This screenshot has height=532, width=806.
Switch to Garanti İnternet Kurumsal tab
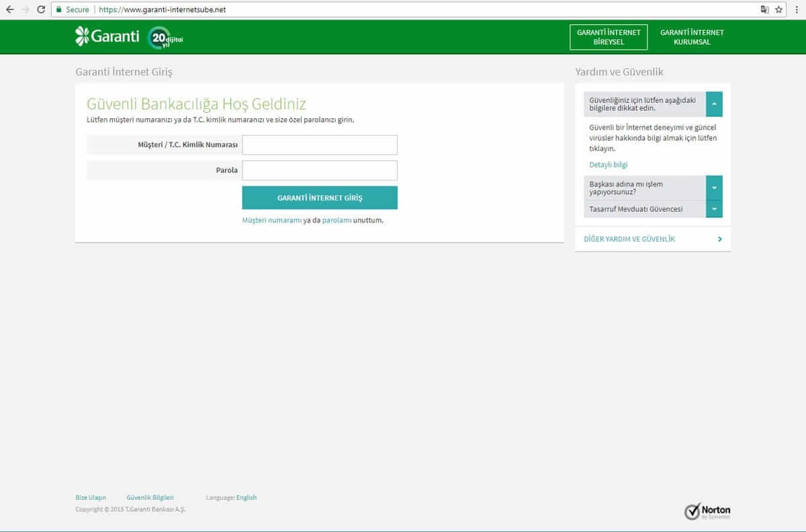coord(692,37)
